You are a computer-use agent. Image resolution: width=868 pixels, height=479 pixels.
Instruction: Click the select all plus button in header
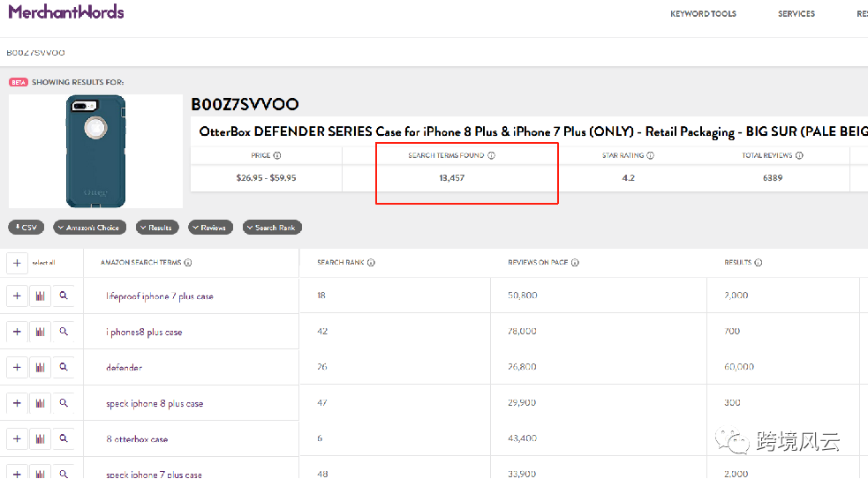pos(17,263)
